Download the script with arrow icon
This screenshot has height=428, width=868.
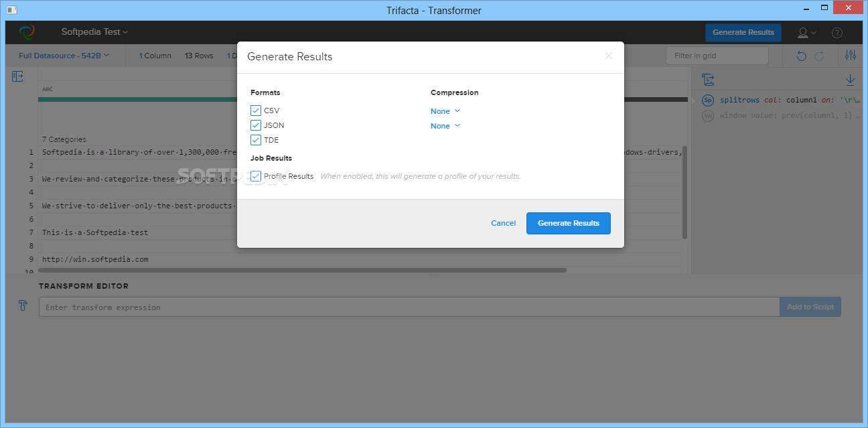coord(850,80)
